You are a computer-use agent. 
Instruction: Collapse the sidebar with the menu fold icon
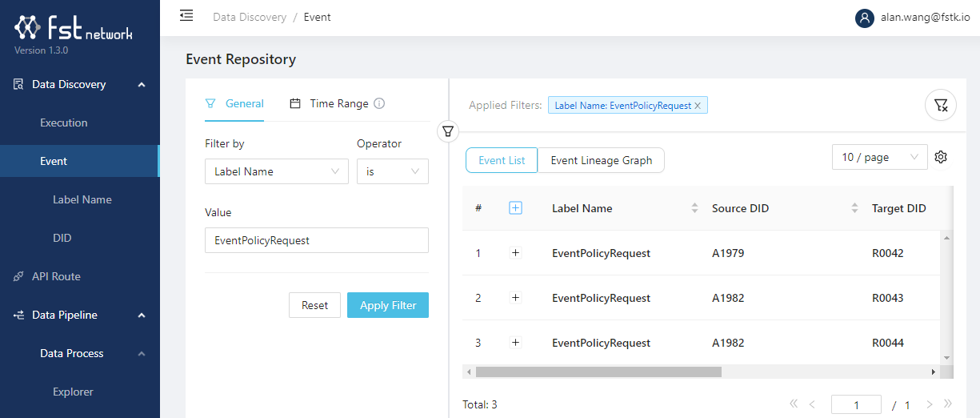186,16
